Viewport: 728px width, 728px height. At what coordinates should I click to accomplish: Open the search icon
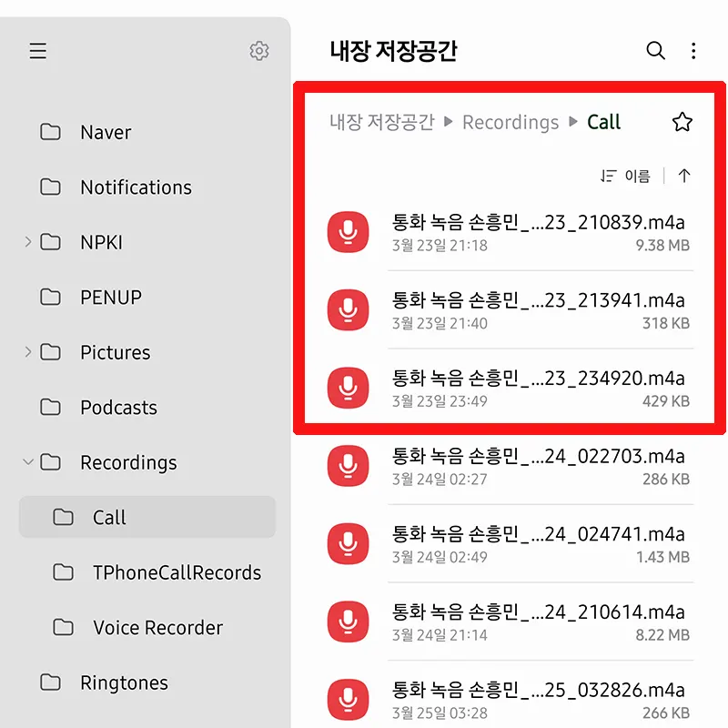[655, 52]
